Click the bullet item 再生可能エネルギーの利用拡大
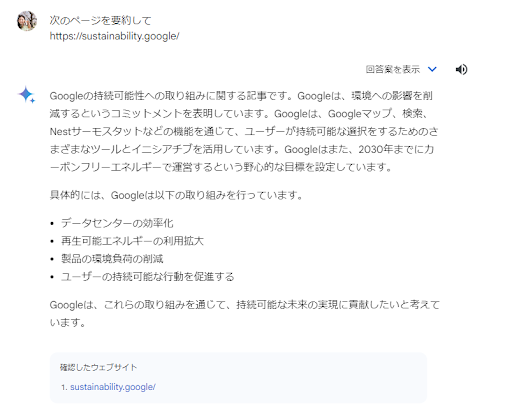Image resolution: width=512 pixels, height=418 pixels. (x=132, y=241)
